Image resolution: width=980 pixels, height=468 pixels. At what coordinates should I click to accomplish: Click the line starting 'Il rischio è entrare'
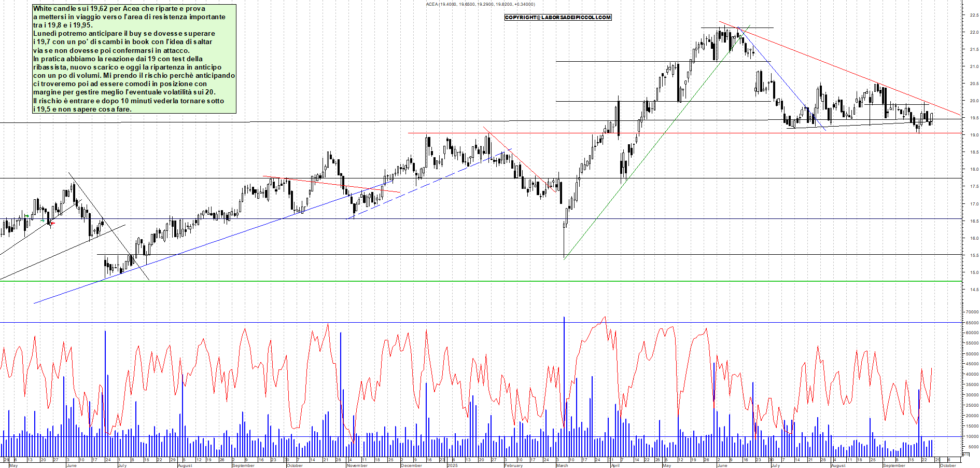[x=129, y=101]
